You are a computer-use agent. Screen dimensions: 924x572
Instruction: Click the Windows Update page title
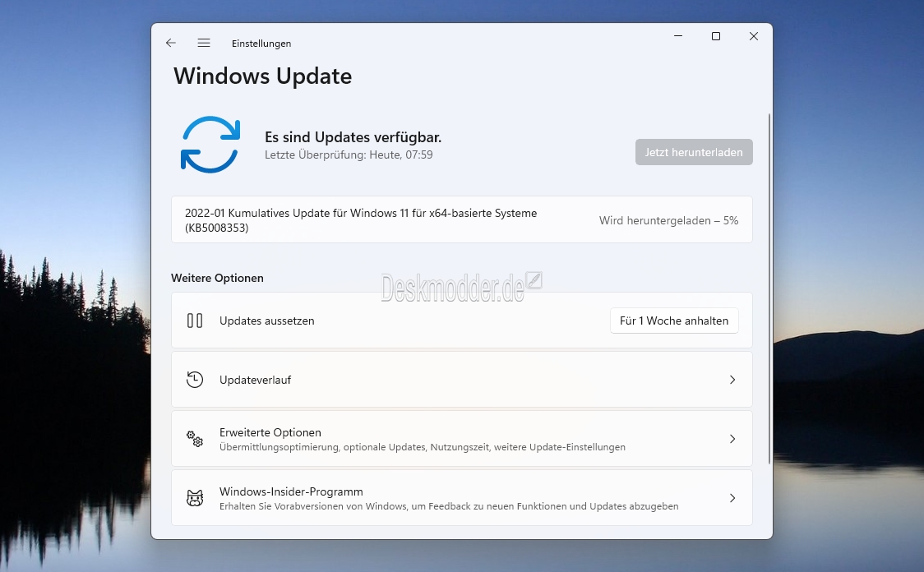(x=263, y=76)
